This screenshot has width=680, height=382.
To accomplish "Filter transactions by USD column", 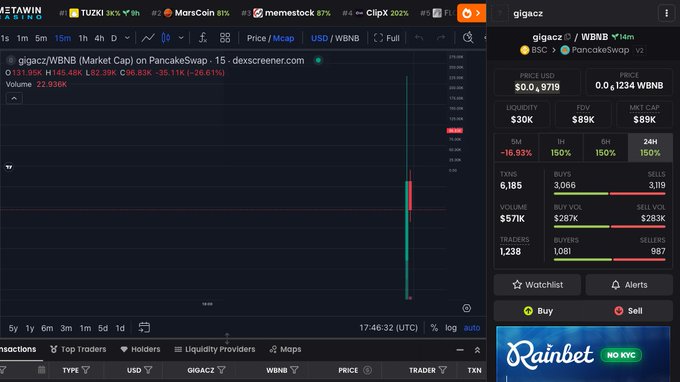I will (x=148, y=370).
